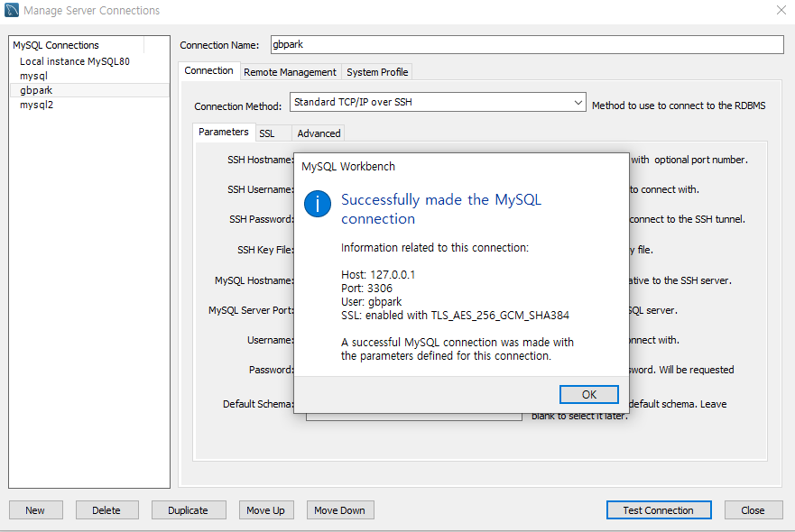Click the 'MySQL Server Port:' label
Viewport: 795px width, 532px height.
(x=251, y=310)
